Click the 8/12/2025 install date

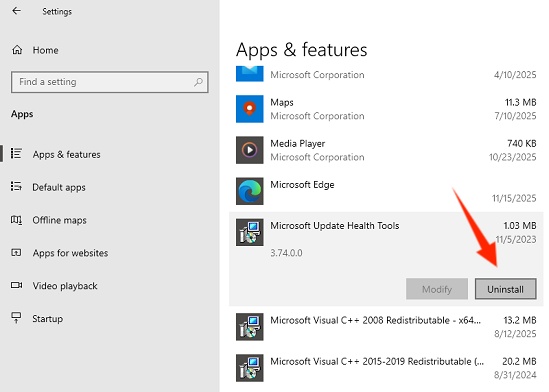pyautogui.click(x=515, y=334)
